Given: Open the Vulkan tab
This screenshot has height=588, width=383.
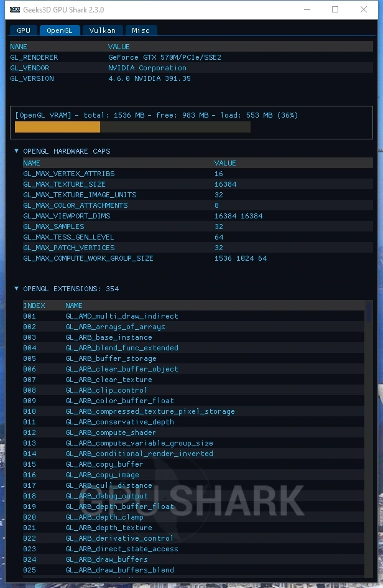Looking at the screenshot, I should click(102, 30).
